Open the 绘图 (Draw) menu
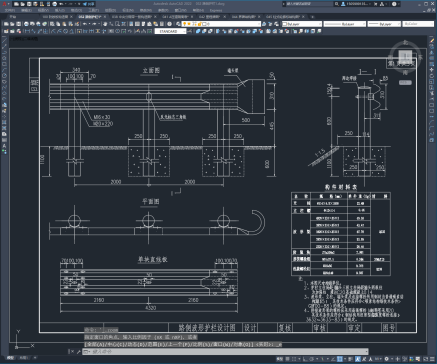 pos(110,10)
